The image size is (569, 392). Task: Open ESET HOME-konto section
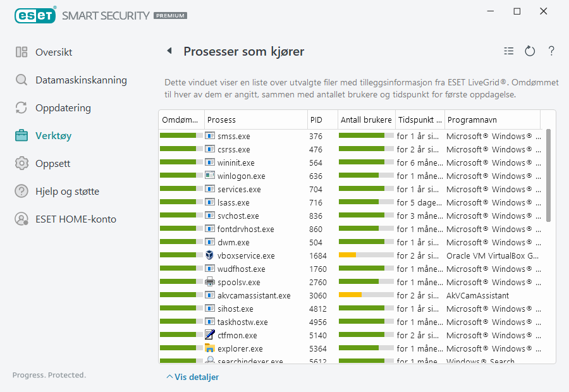[x=75, y=219]
